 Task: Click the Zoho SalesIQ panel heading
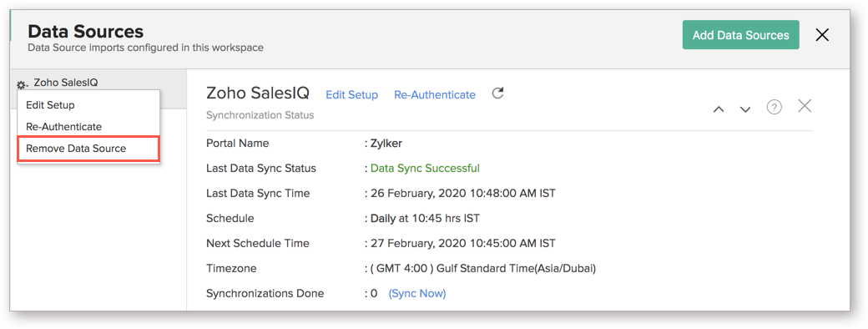click(257, 93)
